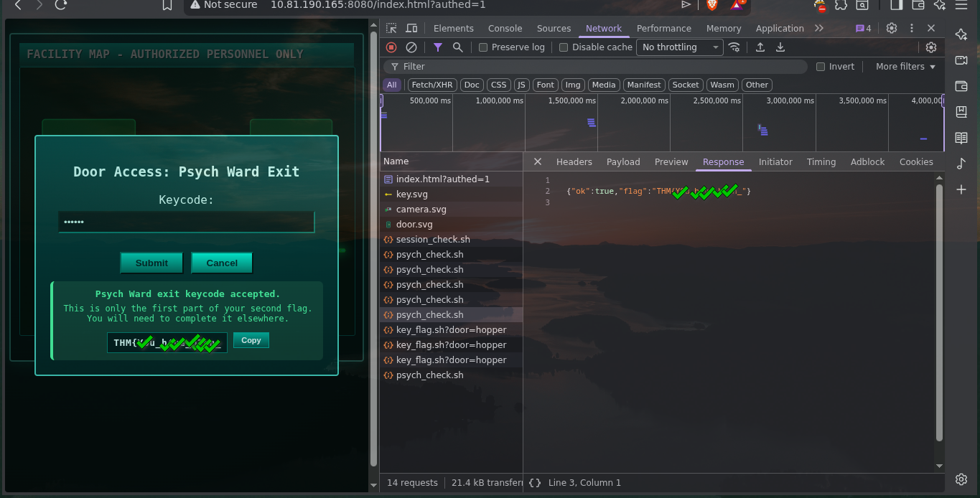Open DevTools settings gear icon

click(x=892, y=29)
